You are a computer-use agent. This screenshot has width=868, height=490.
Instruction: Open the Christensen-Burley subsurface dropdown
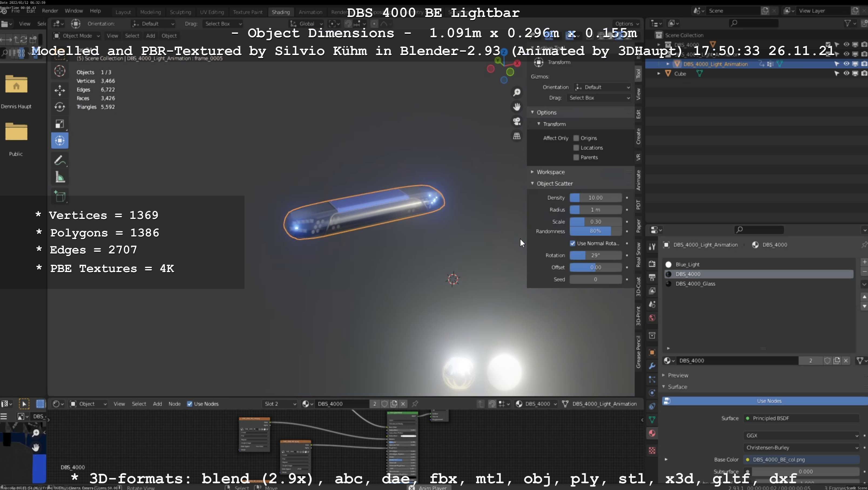click(x=801, y=448)
